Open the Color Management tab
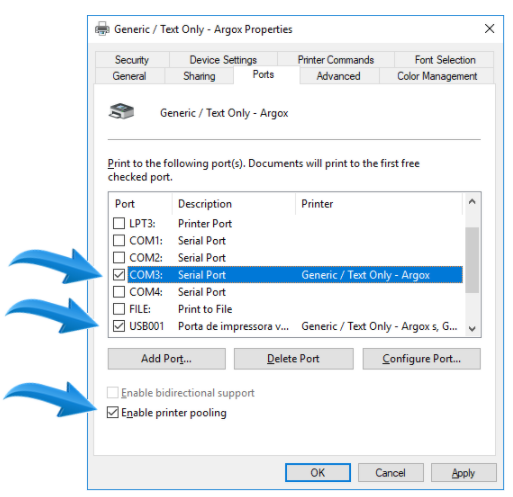The height and width of the screenshot is (497, 513). coord(437,76)
